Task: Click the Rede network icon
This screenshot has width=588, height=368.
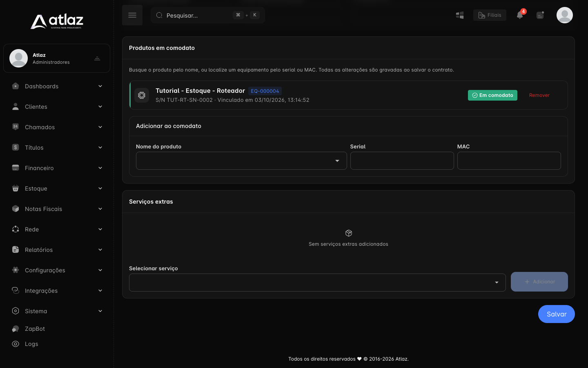Action: (x=16, y=229)
